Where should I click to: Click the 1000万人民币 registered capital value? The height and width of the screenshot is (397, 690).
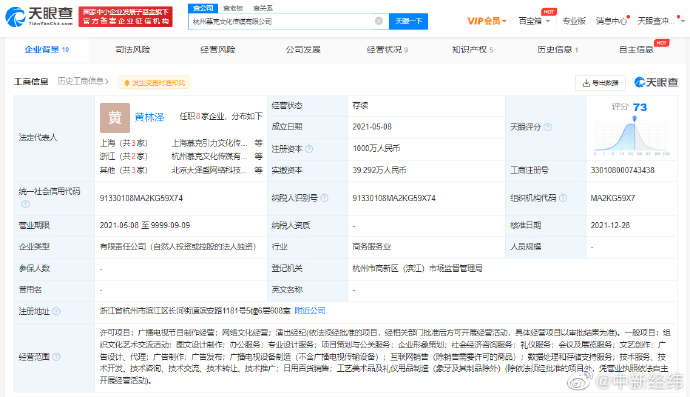pyautogui.click(x=376, y=148)
